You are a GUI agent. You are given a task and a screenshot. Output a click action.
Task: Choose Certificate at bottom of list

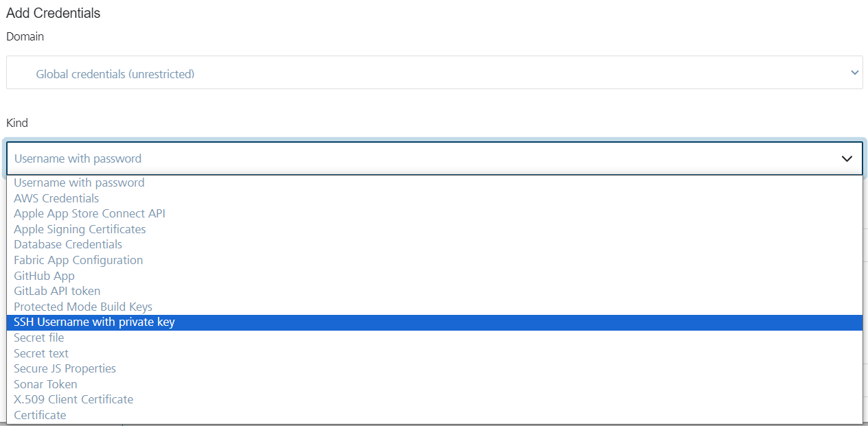point(40,415)
